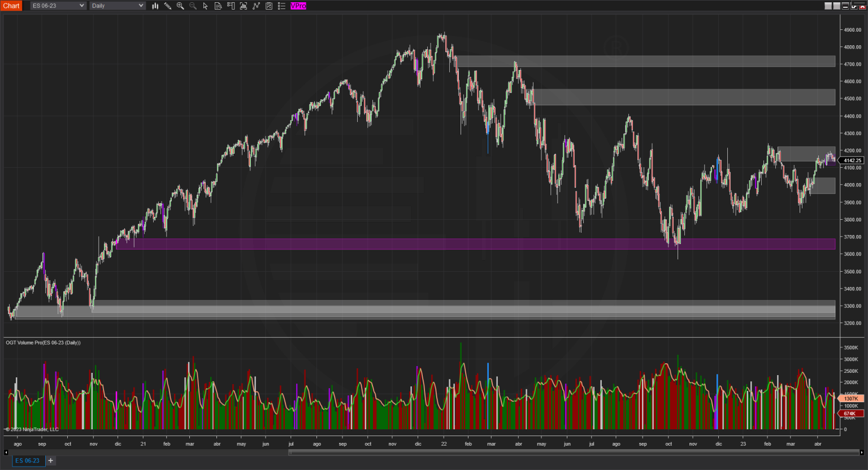
Task: Click the 4500.00 price axis label
Action: click(x=852, y=99)
